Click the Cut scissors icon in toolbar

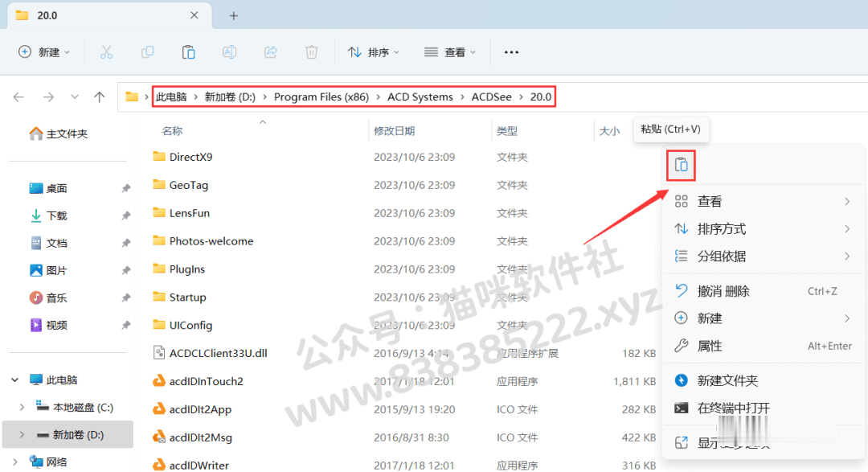[106, 52]
